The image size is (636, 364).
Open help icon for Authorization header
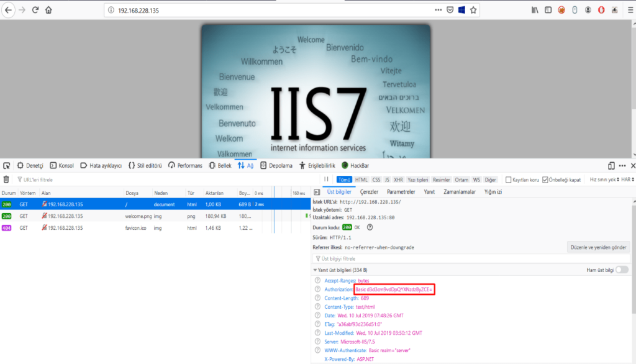coord(317,289)
